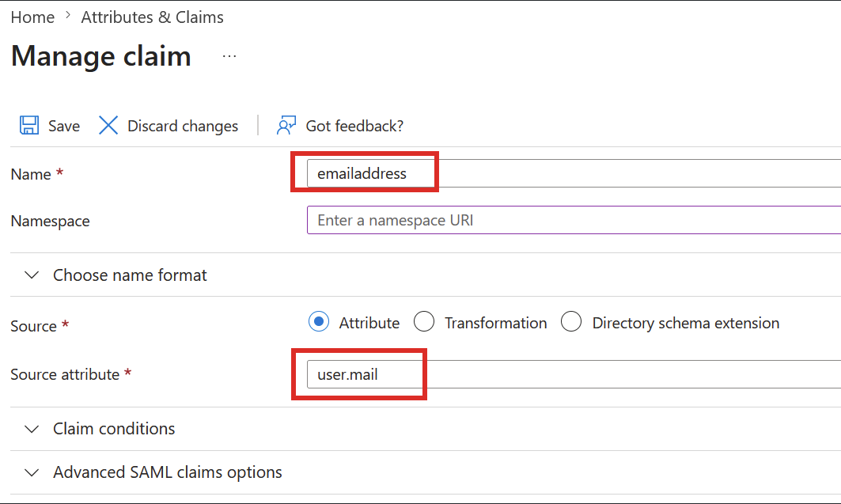The width and height of the screenshot is (841, 504).
Task: Click the chevron beside Choose name format
Action: (x=32, y=275)
